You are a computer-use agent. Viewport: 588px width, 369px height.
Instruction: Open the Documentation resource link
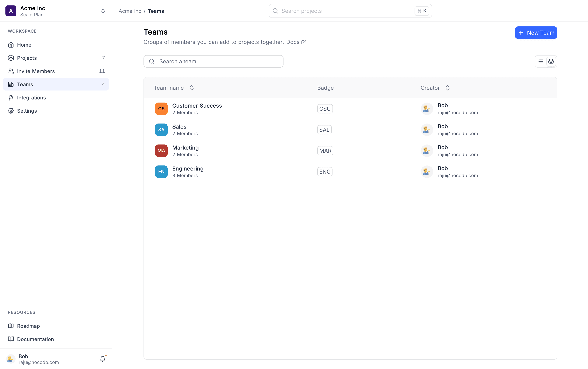pos(56,339)
